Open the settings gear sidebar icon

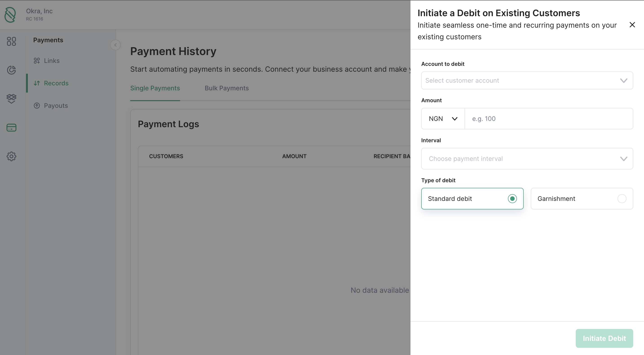[11, 156]
